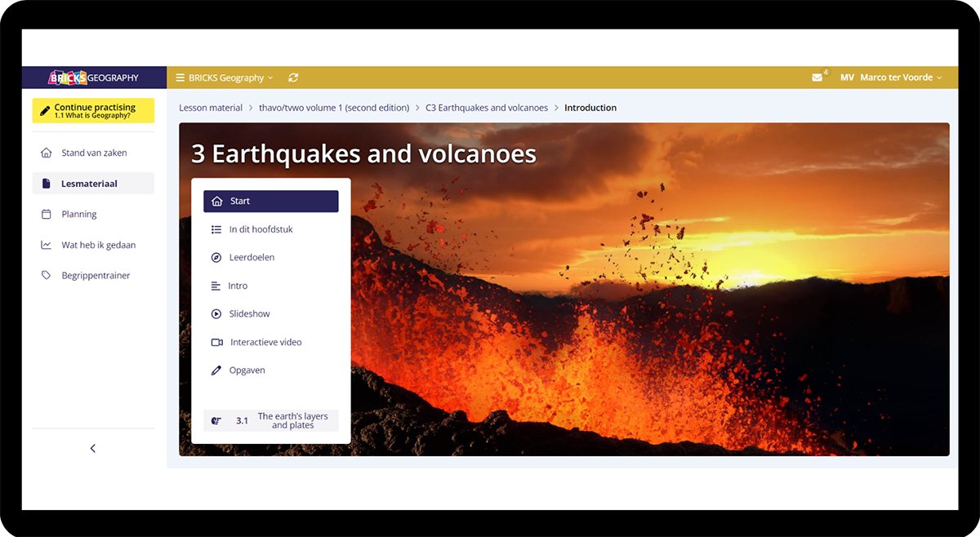Open the messages envelope icon
Image resolution: width=980 pixels, height=537 pixels.
pos(817,78)
